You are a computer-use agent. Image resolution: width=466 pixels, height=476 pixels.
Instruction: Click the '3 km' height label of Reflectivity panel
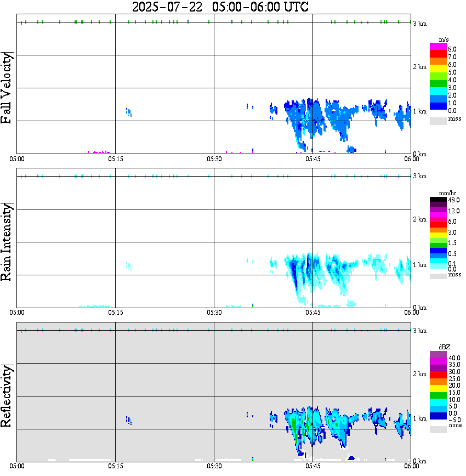(420, 331)
